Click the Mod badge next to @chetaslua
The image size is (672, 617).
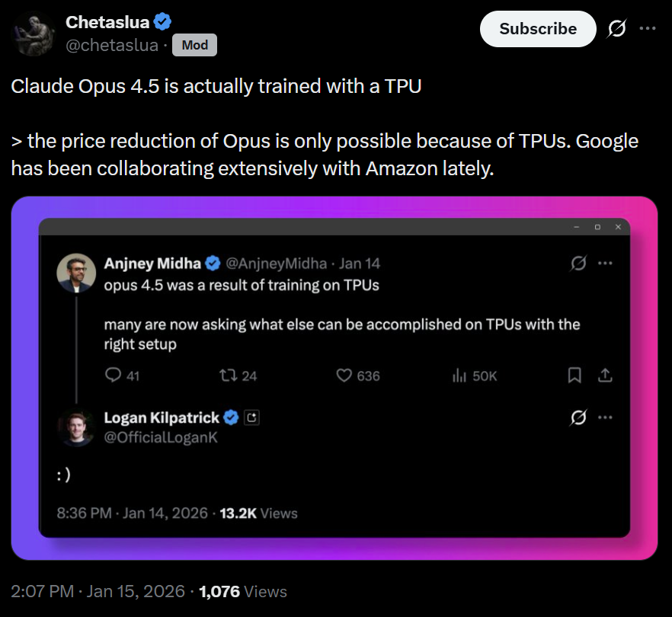194,46
